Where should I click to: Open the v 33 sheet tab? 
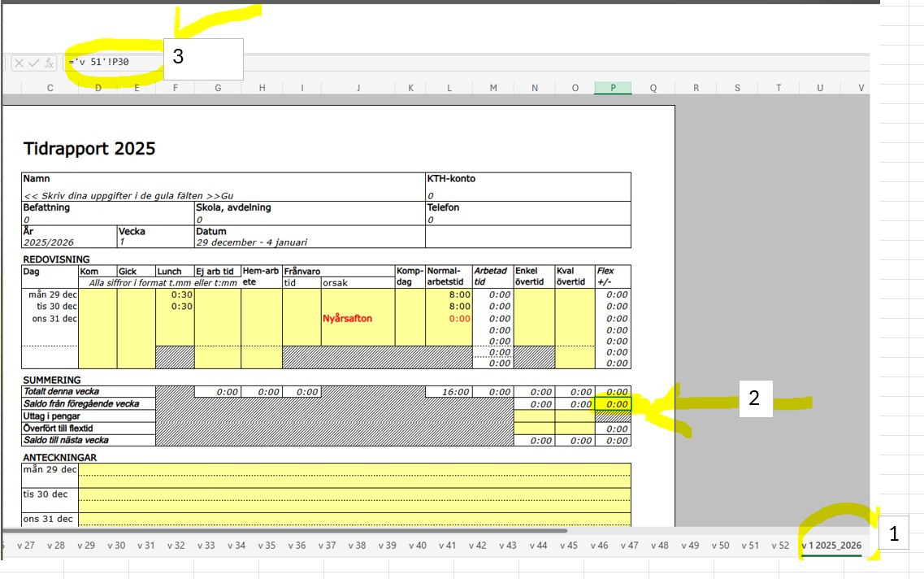pos(206,546)
